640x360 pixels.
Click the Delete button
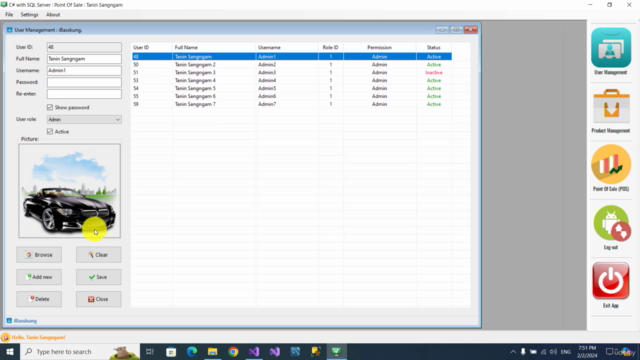[39, 299]
